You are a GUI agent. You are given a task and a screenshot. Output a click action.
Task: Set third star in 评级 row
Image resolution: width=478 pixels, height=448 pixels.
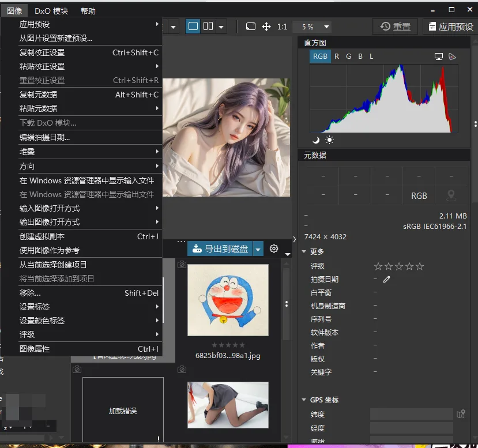(x=399, y=266)
